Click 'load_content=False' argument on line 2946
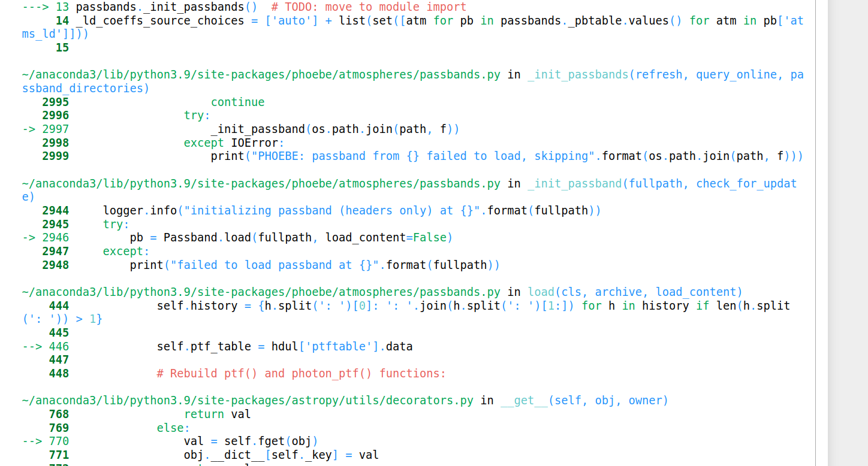The width and height of the screenshot is (868, 466). [386, 238]
